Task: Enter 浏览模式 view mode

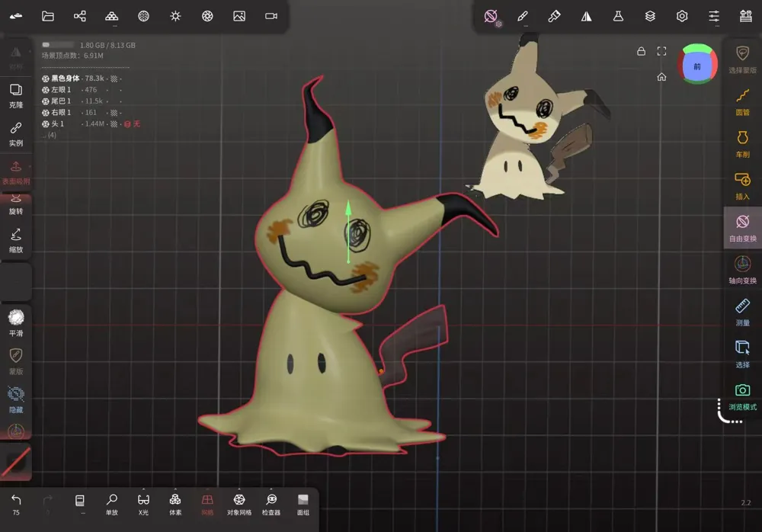Action: 742,396
